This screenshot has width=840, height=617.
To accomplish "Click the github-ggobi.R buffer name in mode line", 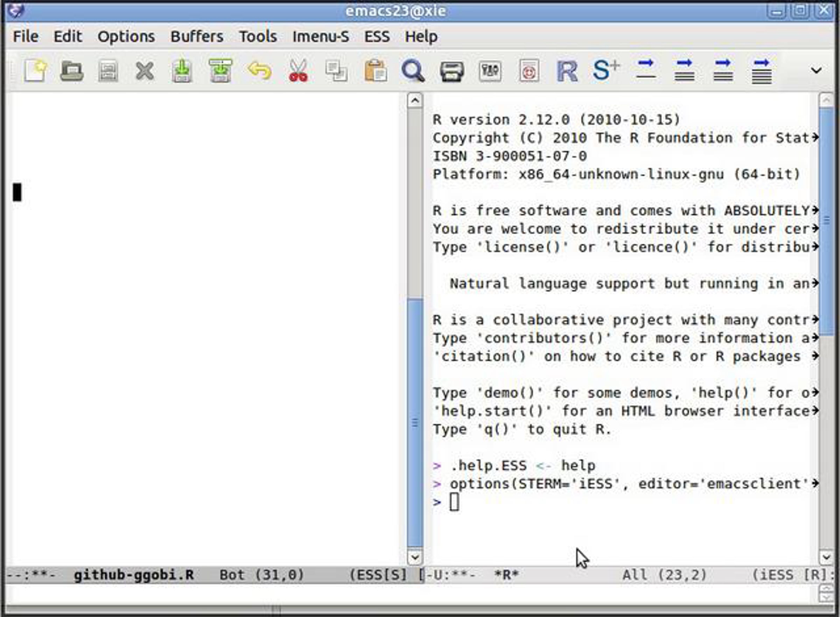I will click(x=134, y=575).
